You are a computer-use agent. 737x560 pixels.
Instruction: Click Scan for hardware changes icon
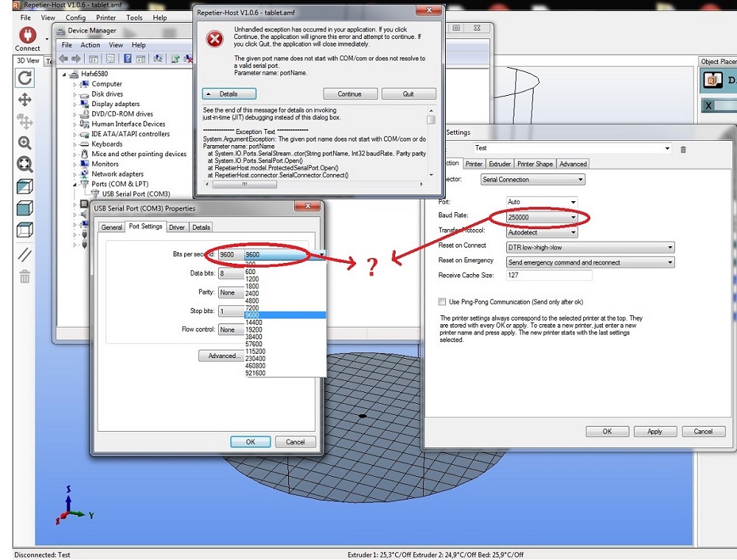click(158, 59)
